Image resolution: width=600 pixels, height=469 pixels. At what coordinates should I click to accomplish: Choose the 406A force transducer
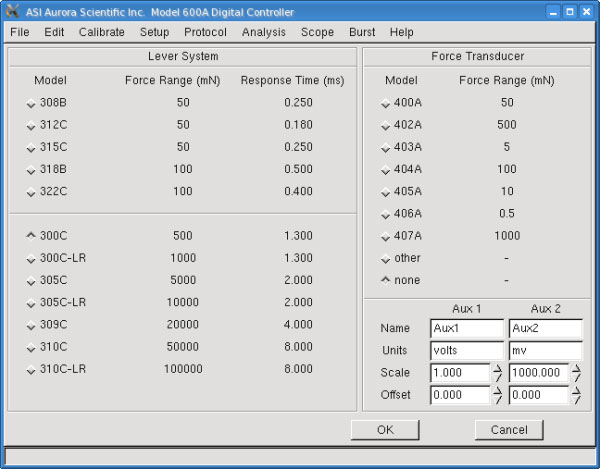coord(385,215)
